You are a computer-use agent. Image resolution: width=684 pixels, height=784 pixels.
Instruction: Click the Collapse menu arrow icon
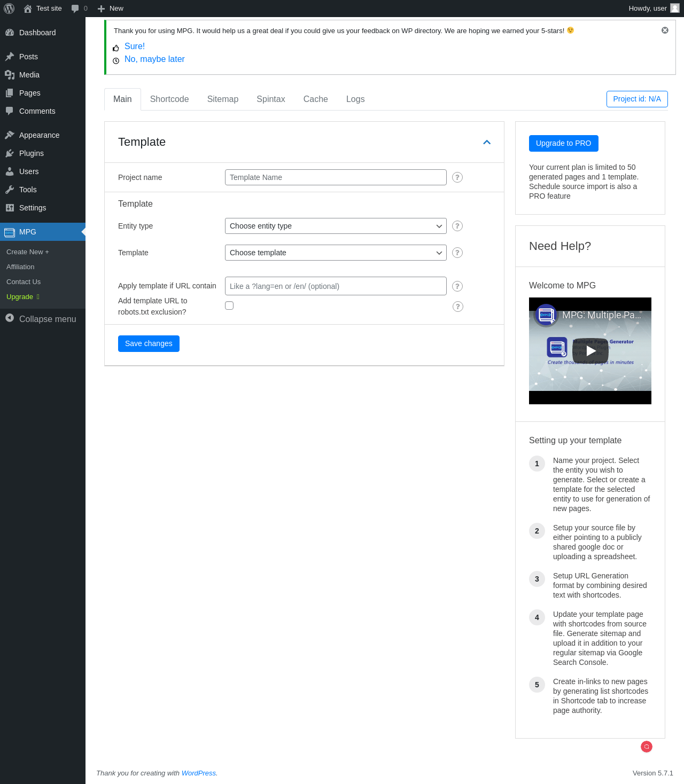tap(10, 318)
